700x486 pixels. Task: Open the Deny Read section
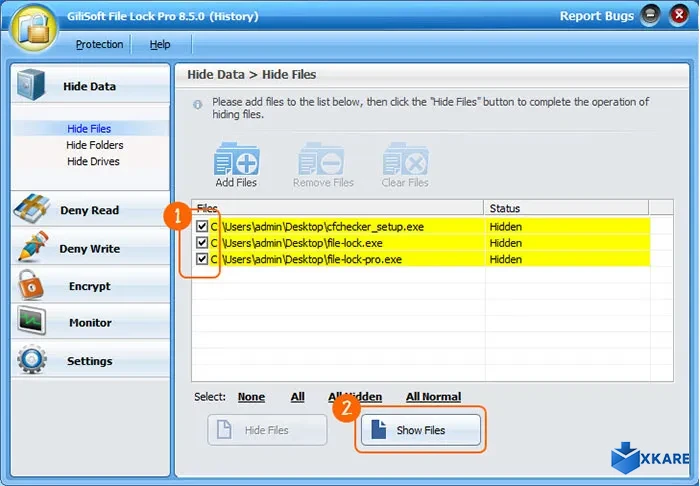tap(90, 209)
